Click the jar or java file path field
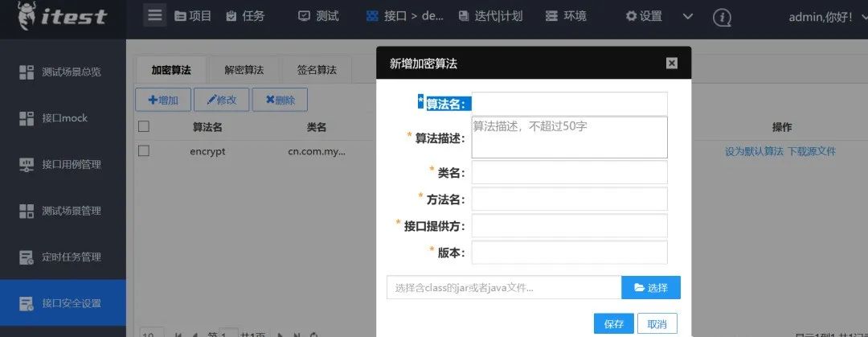This screenshot has width=868, height=337. [x=504, y=288]
